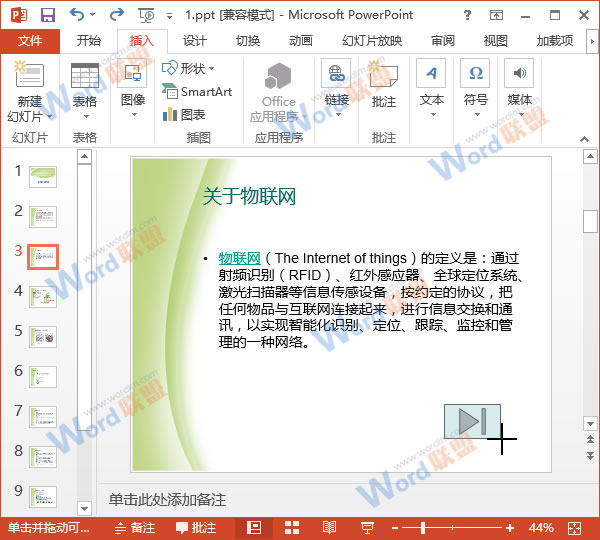Go to next slide via double down arrows
This screenshot has height=540, width=600.
(590, 455)
